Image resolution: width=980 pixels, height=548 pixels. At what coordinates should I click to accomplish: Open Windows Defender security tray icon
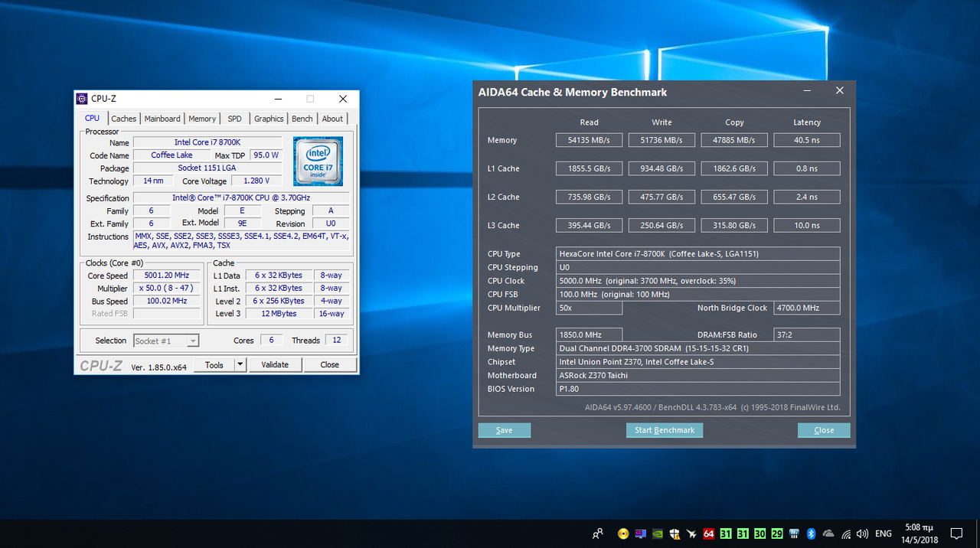675,533
